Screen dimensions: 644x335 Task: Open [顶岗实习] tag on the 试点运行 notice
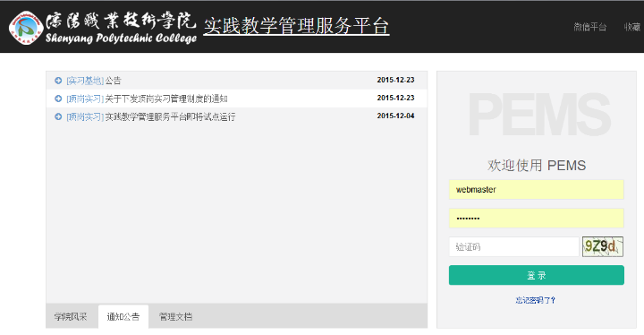tap(85, 116)
